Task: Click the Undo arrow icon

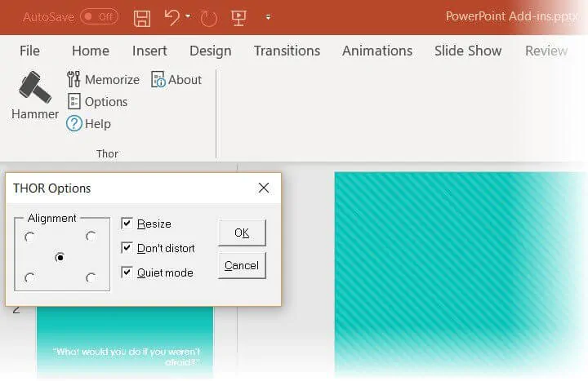Action: click(171, 16)
